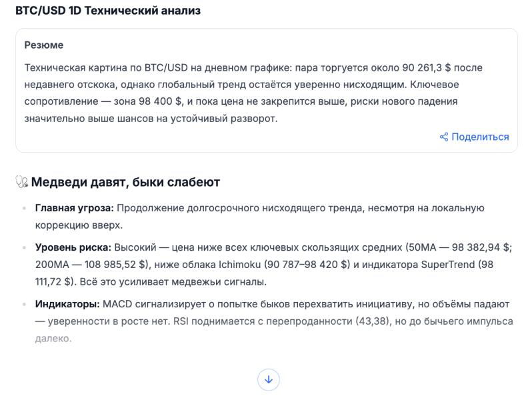Click the "Поделиться" link
The width and height of the screenshot is (532, 400).
point(480,137)
